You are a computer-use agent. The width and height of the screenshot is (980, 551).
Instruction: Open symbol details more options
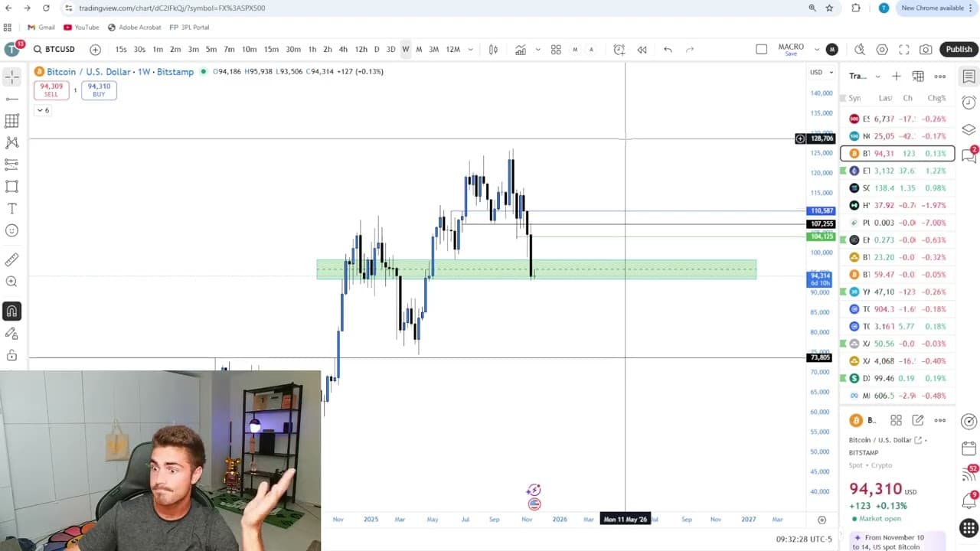pyautogui.click(x=939, y=420)
